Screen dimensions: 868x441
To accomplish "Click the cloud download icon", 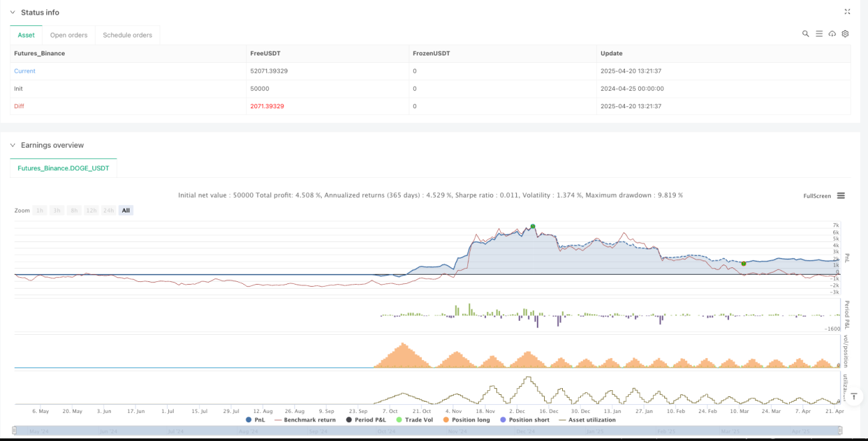I will [832, 33].
